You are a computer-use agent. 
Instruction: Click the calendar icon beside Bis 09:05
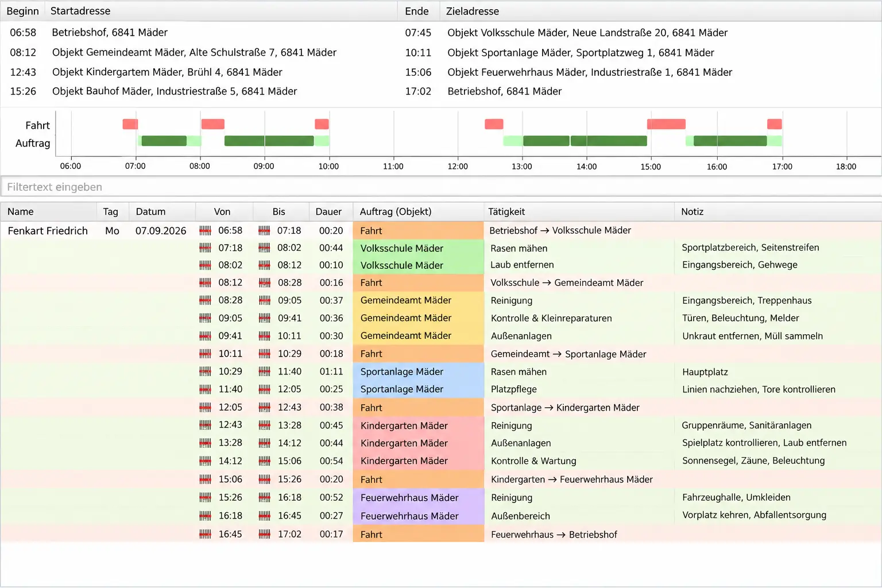[x=264, y=300]
